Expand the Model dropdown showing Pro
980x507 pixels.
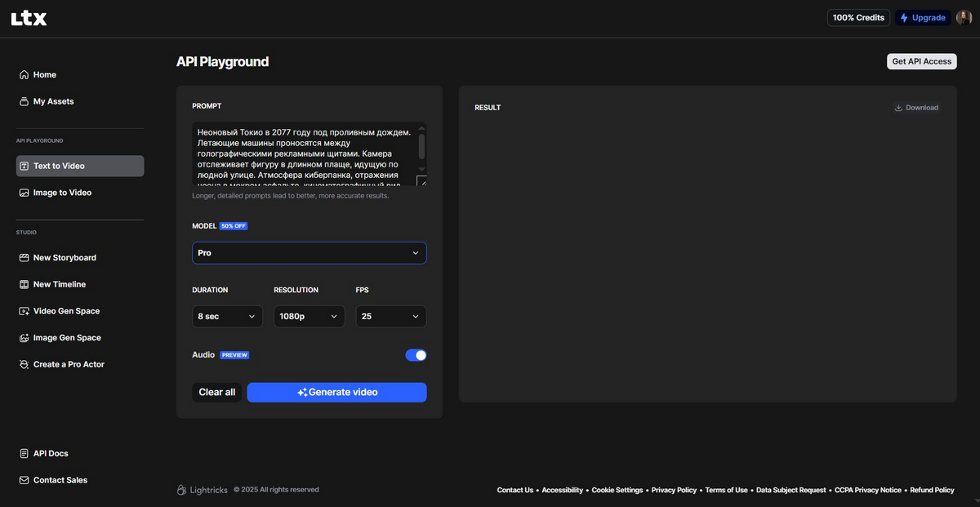coord(309,253)
